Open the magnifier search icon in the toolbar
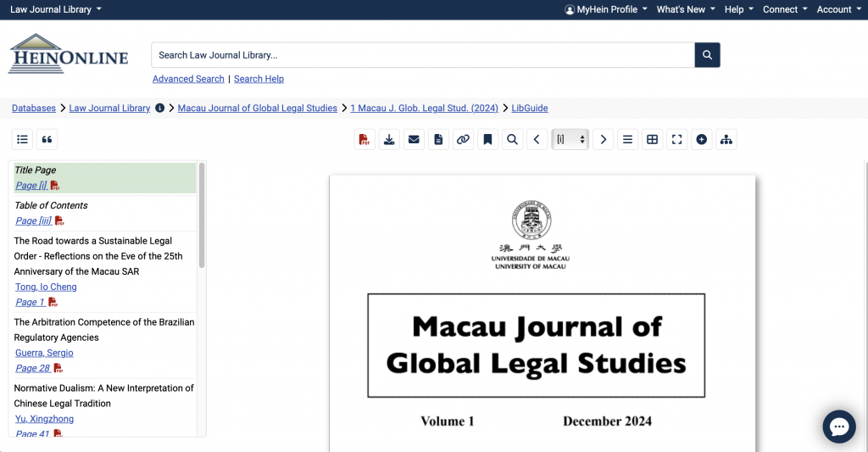Image resolution: width=868 pixels, height=452 pixels. pos(512,140)
